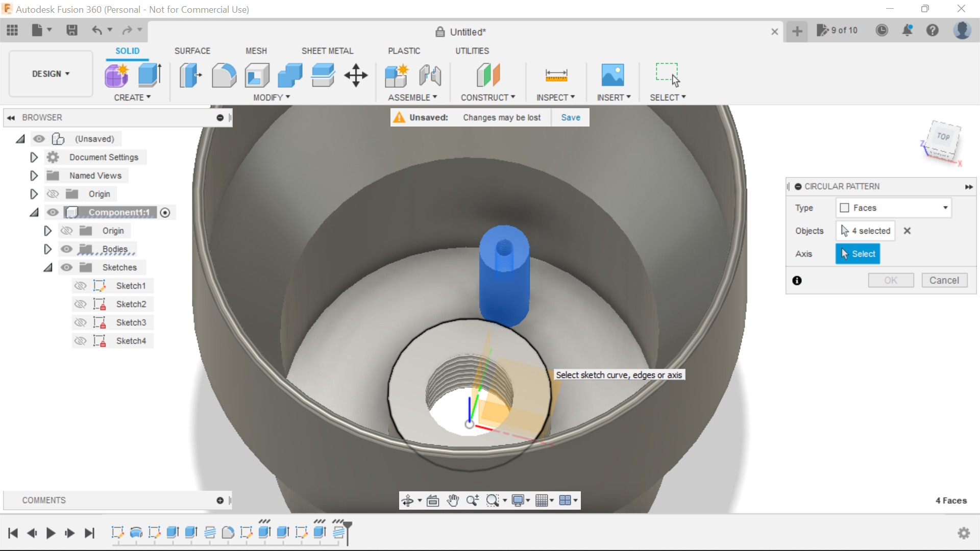Select the Create Form tool
980x551 pixels.
point(117,76)
